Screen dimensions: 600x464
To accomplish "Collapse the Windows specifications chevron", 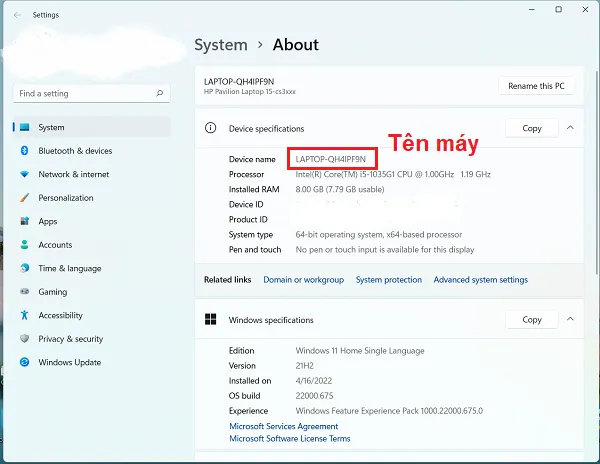I will tap(570, 320).
